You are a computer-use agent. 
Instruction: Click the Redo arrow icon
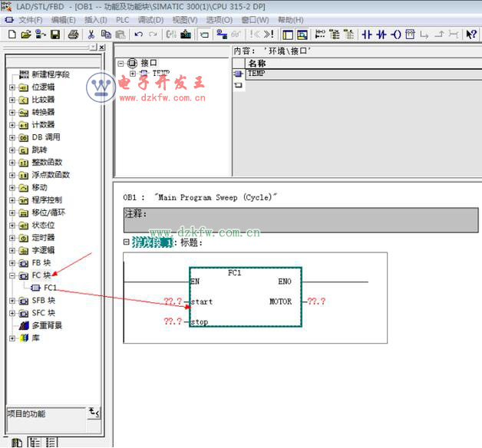pos(153,35)
